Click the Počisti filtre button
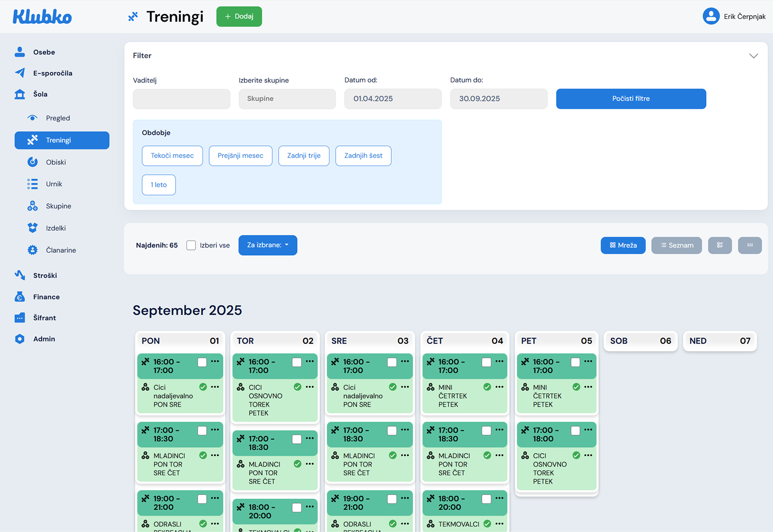The image size is (773, 532). pos(631,99)
